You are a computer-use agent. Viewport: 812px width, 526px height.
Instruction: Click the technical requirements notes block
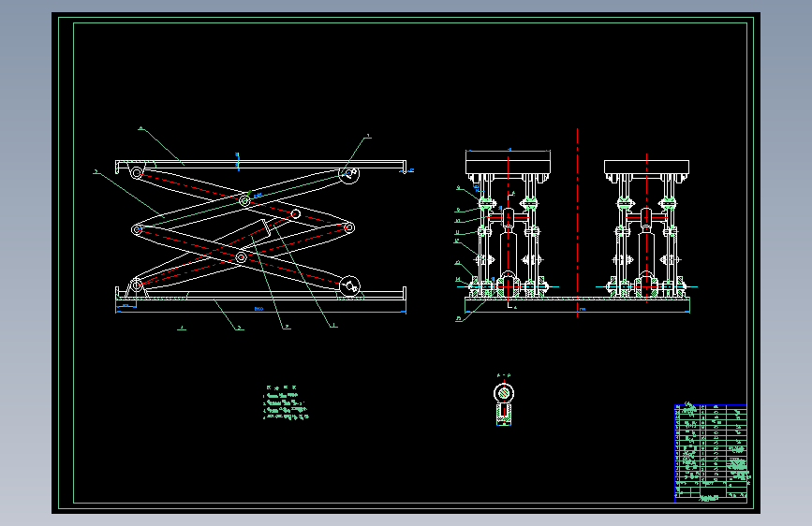pos(286,402)
